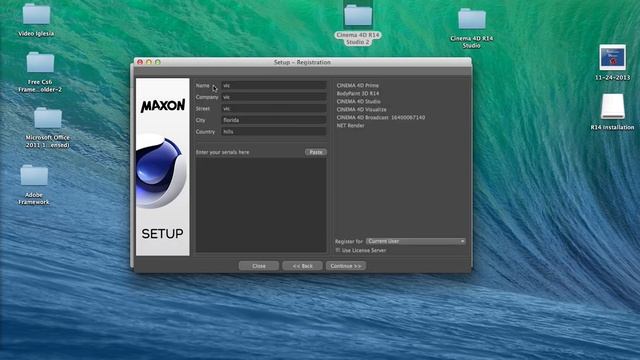Select the R14 Installation disk icon
640x360 pixels.
[613, 107]
